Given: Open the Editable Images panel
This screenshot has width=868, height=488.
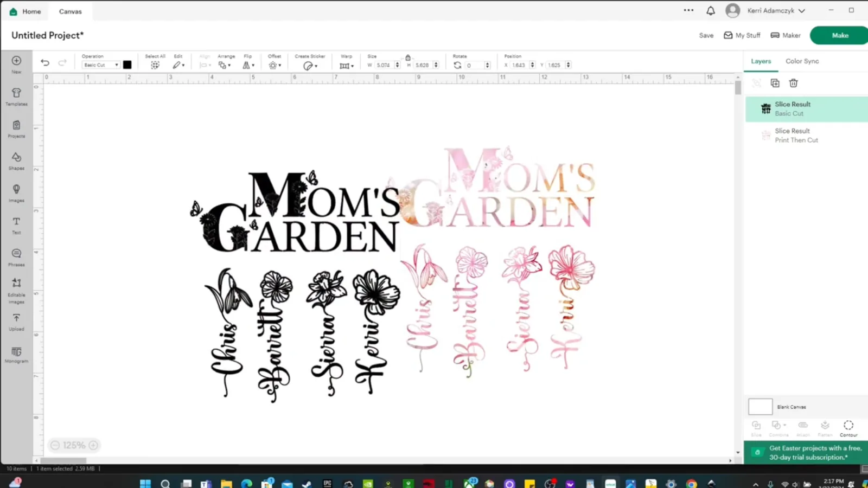Looking at the screenshot, I should tap(16, 291).
